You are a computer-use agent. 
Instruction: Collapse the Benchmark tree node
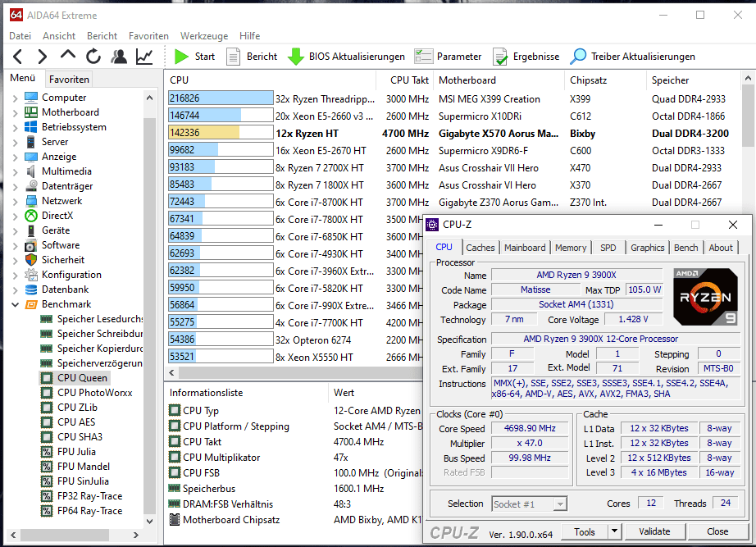(x=15, y=304)
